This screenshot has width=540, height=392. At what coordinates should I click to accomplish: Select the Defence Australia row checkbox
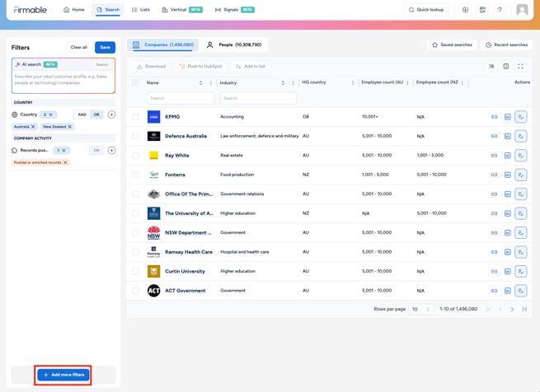click(135, 136)
